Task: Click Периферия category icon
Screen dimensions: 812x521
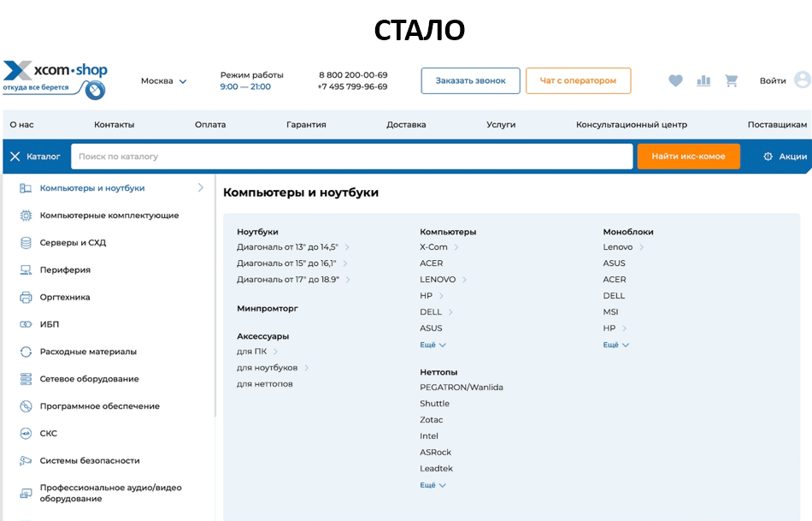Action: (x=26, y=270)
